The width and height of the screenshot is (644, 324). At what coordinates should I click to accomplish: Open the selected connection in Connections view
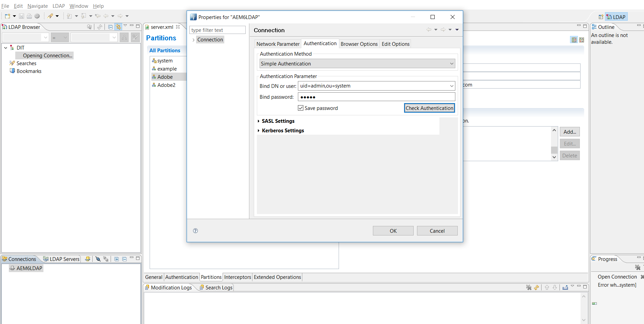click(x=98, y=259)
